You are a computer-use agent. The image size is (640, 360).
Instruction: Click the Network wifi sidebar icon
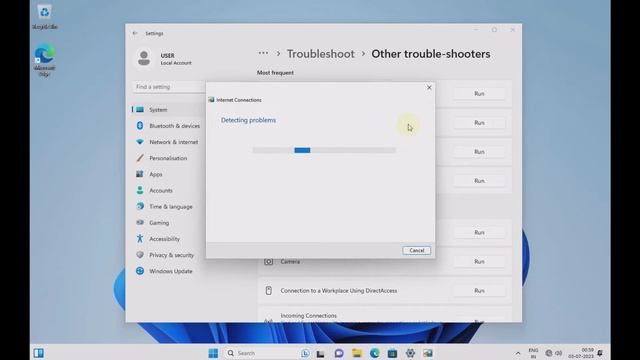click(140, 142)
